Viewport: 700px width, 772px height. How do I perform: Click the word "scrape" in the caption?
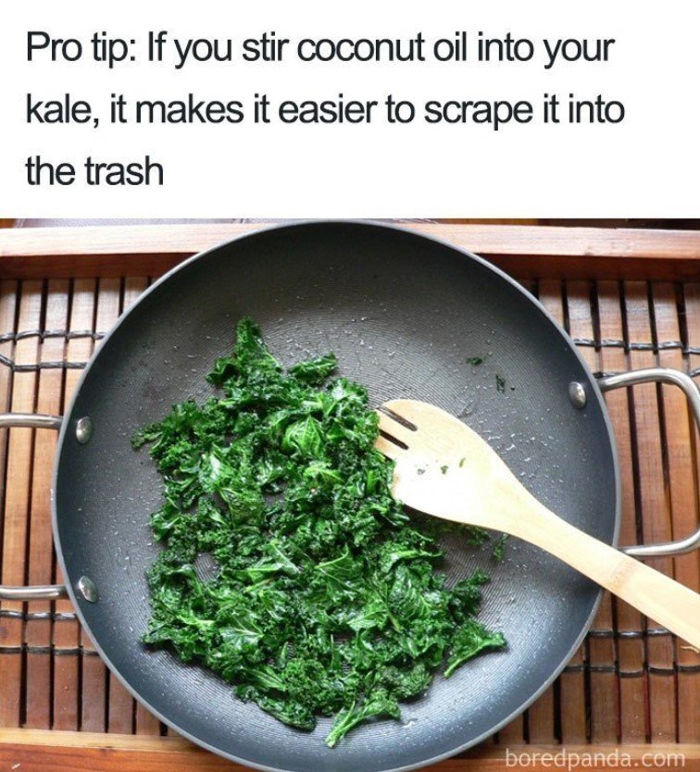[x=475, y=111]
